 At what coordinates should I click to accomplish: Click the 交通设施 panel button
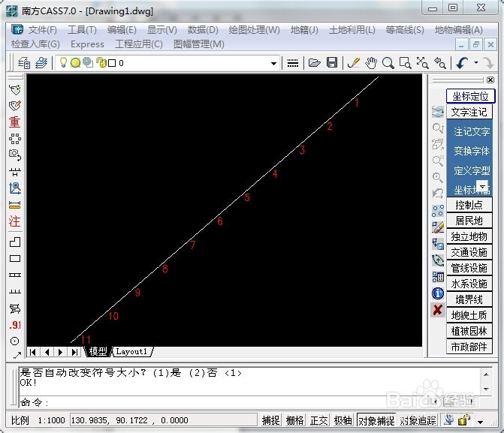click(x=469, y=252)
